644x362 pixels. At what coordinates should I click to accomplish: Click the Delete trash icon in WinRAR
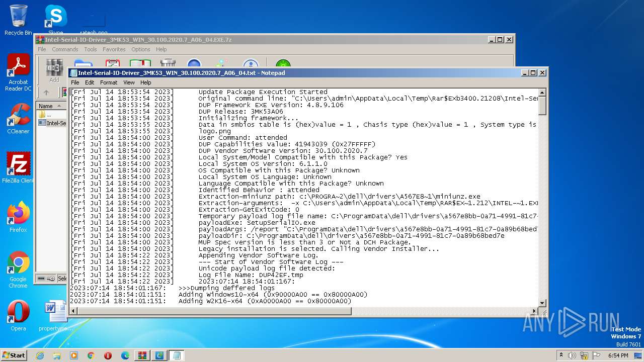click(168, 63)
